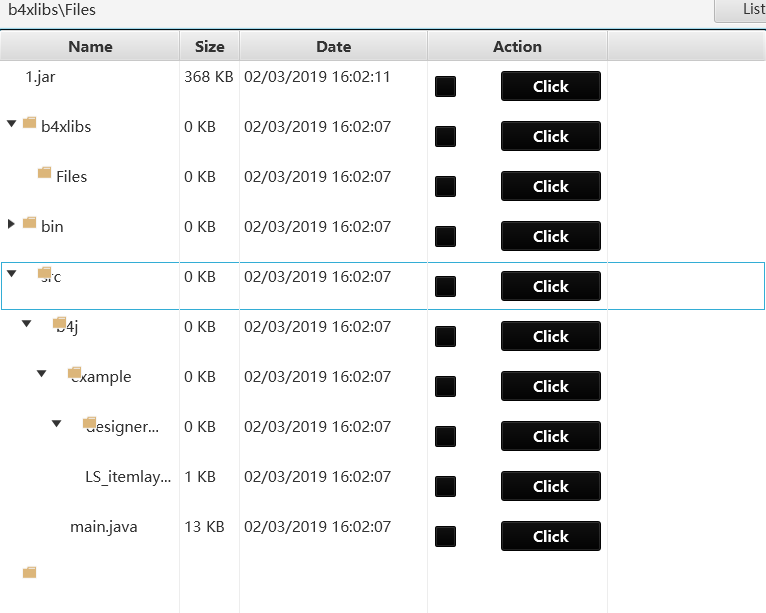Screen dimensions: 766x613
Task: Toggle the checkbox in the bin row
Action: click(446, 237)
